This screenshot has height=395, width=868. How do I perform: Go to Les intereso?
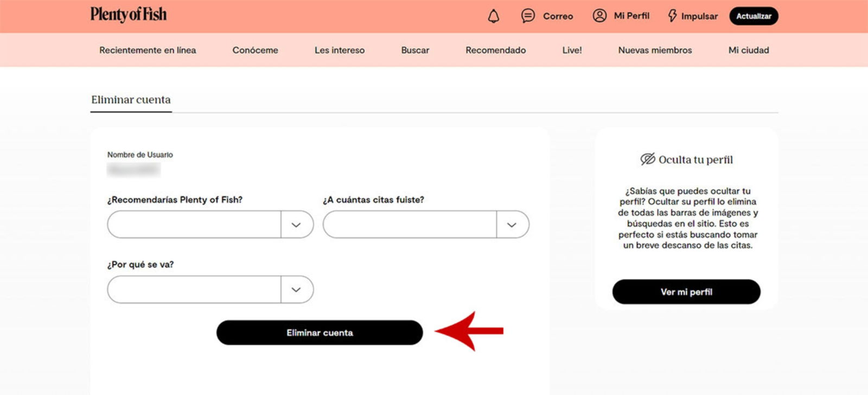[340, 50]
